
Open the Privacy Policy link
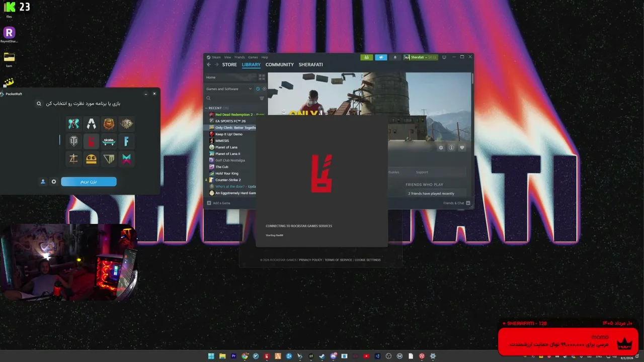click(x=310, y=260)
